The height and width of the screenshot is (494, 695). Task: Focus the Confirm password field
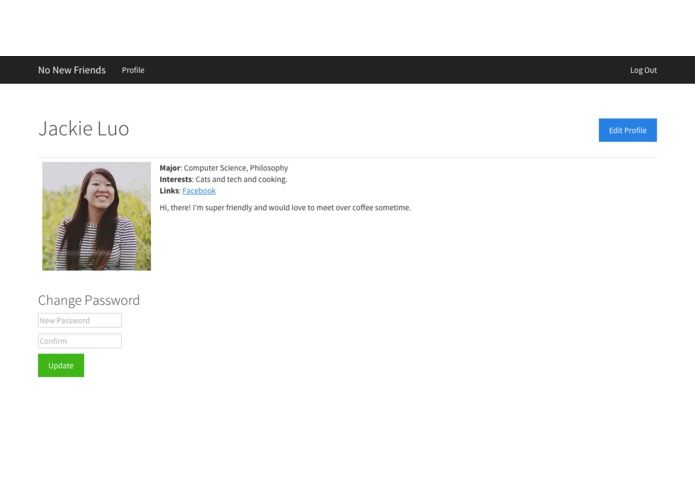tap(80, 341)
